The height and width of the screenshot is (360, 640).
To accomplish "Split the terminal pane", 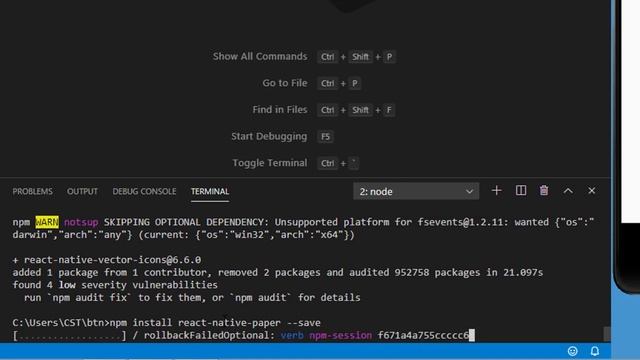I will click(521, 191).
